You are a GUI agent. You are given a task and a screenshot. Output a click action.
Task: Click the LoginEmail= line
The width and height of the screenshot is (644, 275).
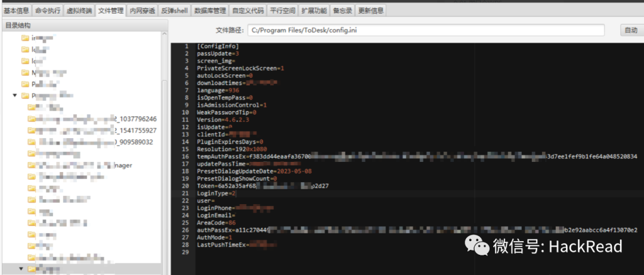click(216, 215)
